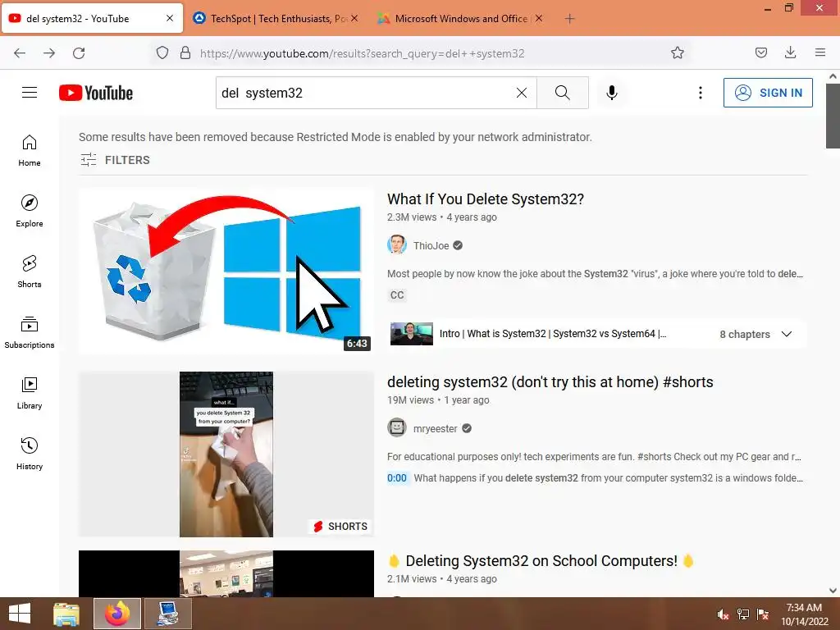
Task: Launch File Explorer from taskbar
Action: point(66,614)
